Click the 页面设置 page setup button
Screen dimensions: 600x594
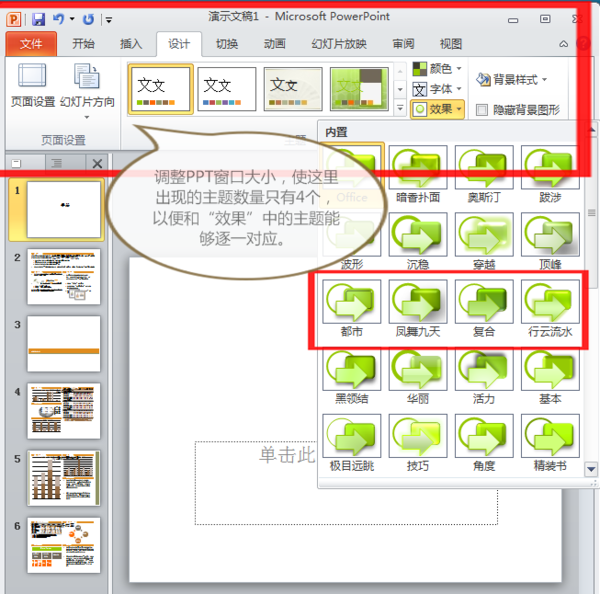(x=33, y=85)
